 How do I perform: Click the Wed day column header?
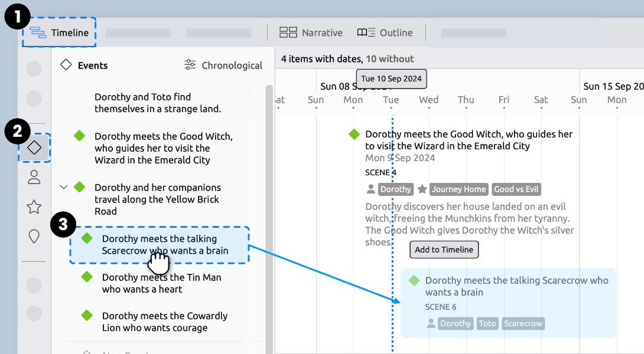pos(429,100)
